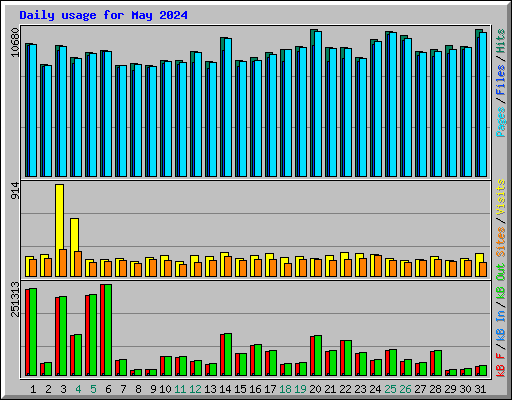The height and width of the screenshot is (400, 512).
Task: Click day 17 on the x-axis
Action: (x=270, y=389)
